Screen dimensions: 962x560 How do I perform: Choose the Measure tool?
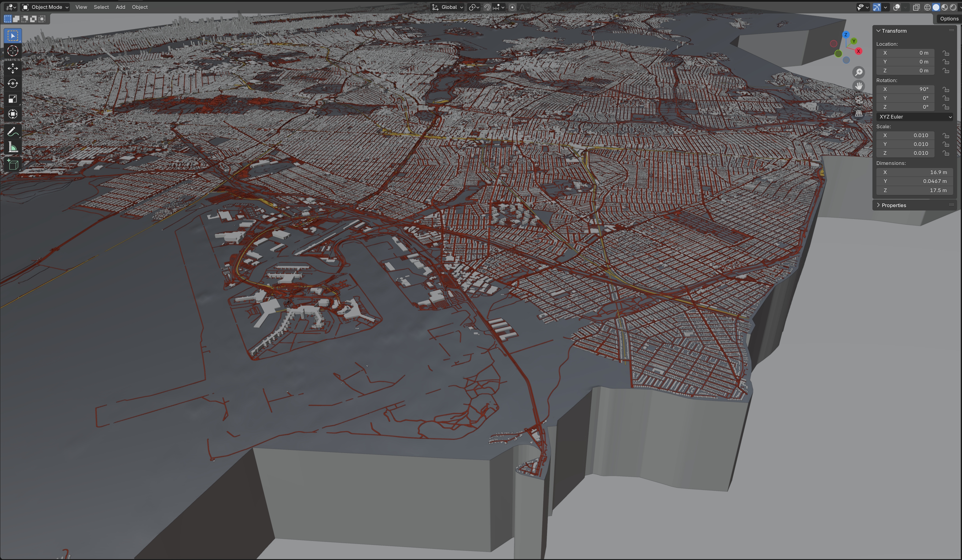click(x=13, y=147)
